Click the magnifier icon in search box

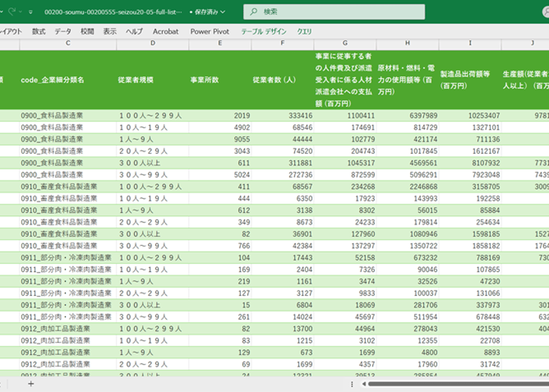(x=254, y=12)
